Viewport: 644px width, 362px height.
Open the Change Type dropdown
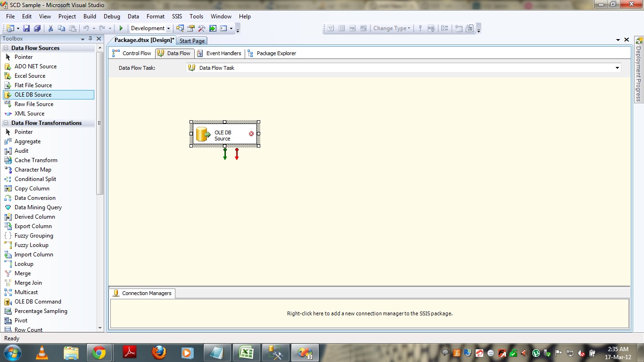(391, 28)
